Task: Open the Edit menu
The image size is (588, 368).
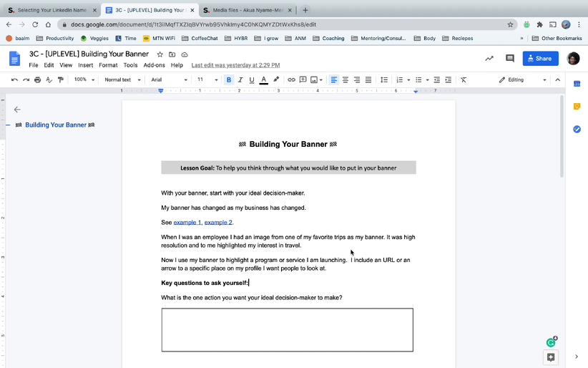Action: (49, 65)
